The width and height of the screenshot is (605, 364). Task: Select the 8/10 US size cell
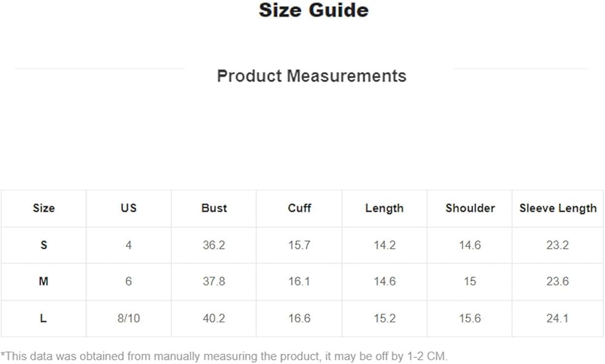pyautogui.click(x=129, y=319)
